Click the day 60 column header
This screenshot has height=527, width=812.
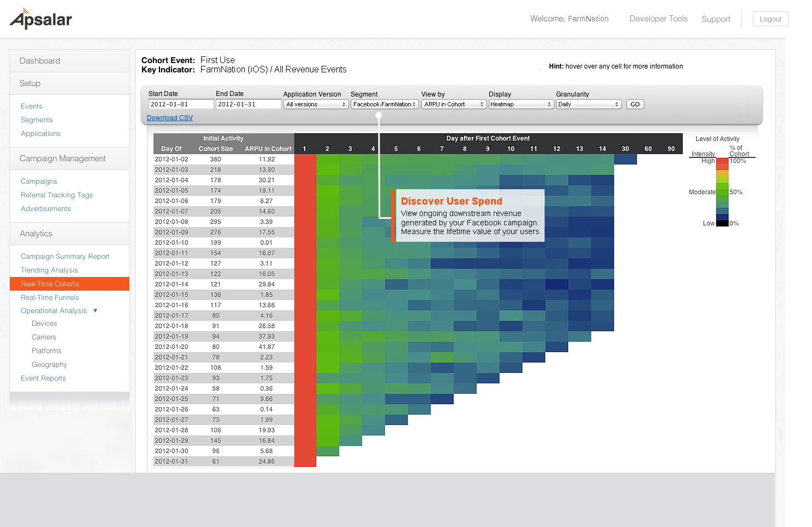coord(648,149)
